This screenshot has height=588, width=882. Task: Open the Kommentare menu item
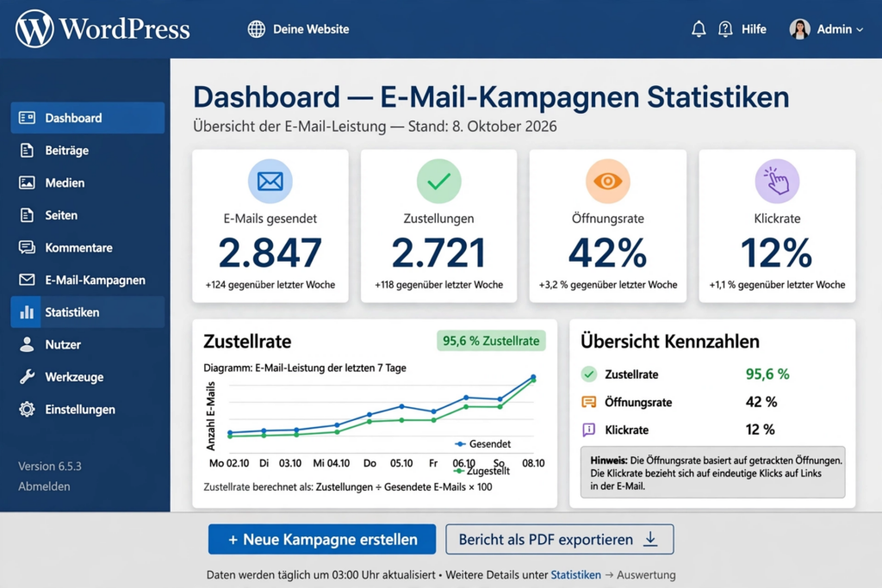(x=78, y=247)
